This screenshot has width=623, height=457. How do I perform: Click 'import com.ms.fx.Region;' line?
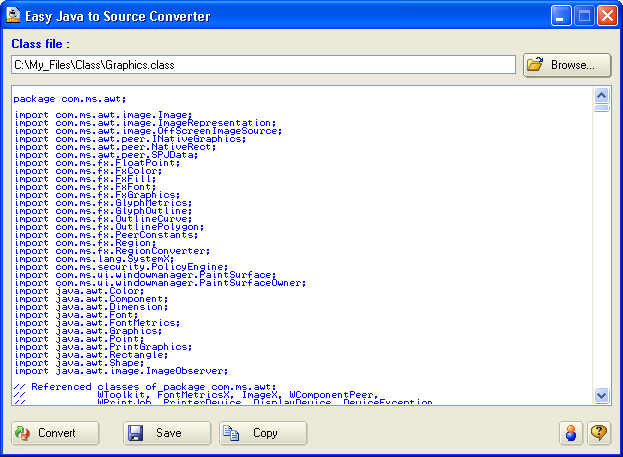click(85, 243)
